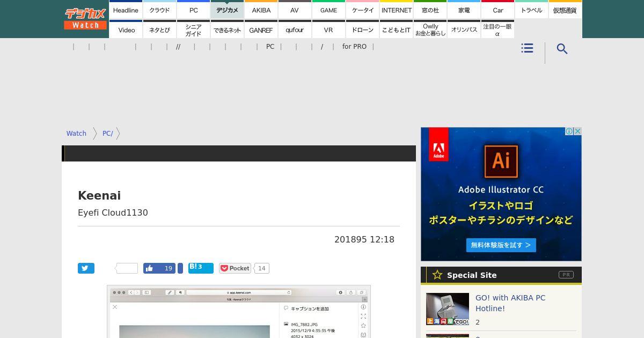Close the Adobe ad with X icon
This screenshot has height=338, width=644.
[x=577, y=131]
